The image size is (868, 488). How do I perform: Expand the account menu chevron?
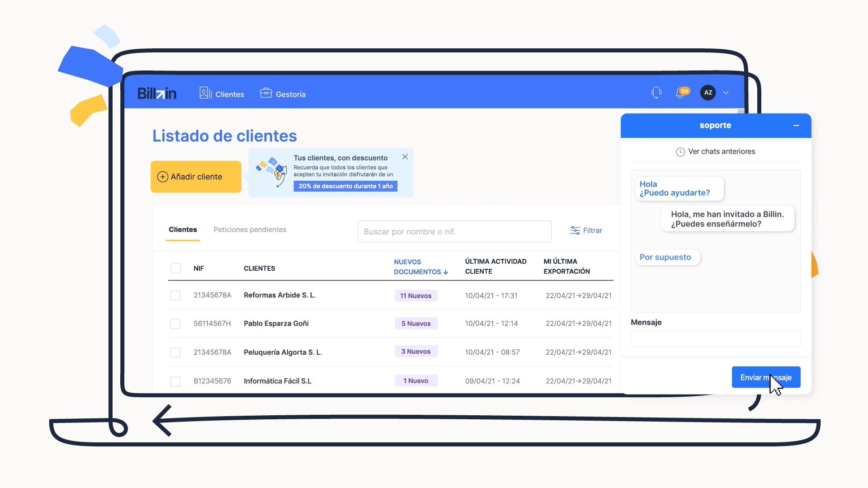726,93
